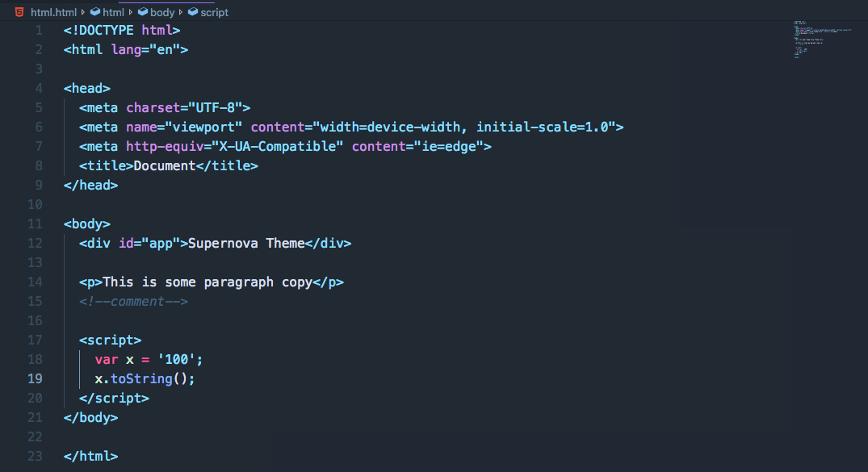The width and height of the screenshot is (868, 472).
Task: Click the text Supernova Theme
Action: pos(246,244)
